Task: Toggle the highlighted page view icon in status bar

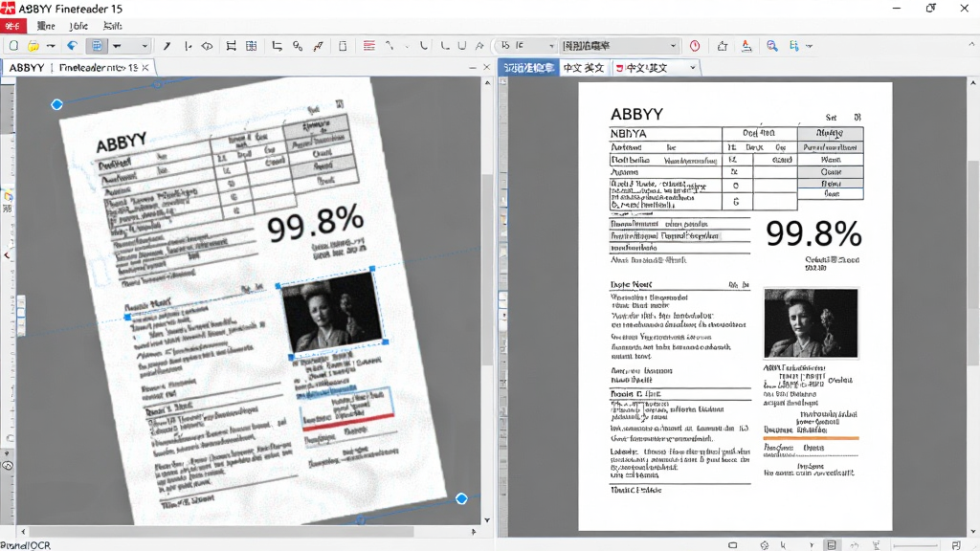Action: [832, 545]
